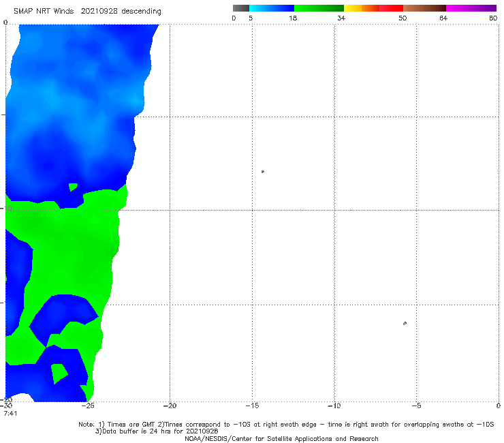Click the '64' label under the color bar

coord(443,18)
